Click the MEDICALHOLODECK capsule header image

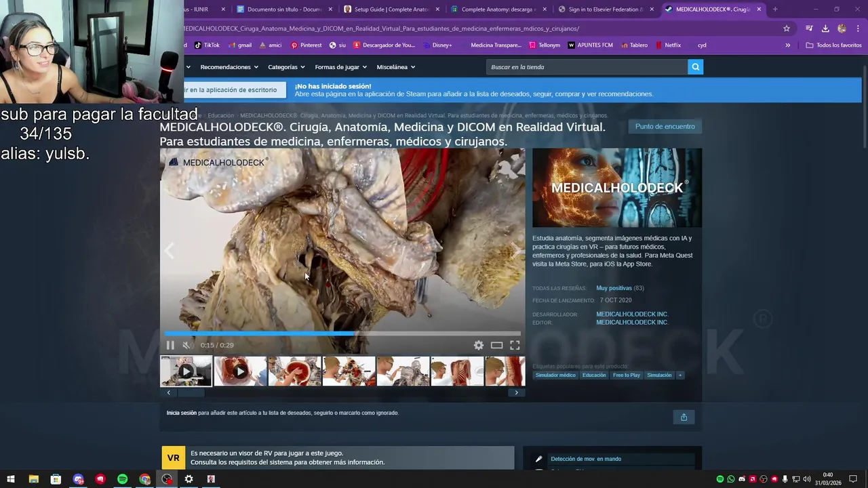pos(617,188)
